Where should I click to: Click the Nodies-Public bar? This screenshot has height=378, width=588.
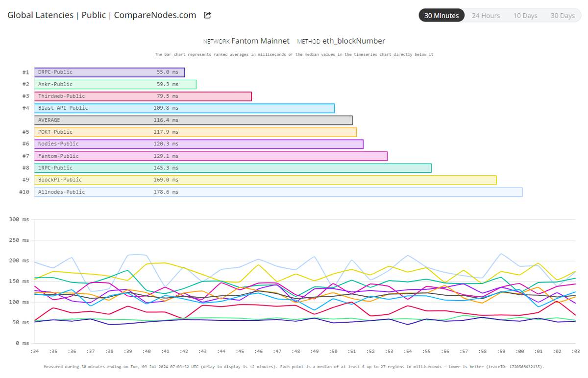point(198,144)
